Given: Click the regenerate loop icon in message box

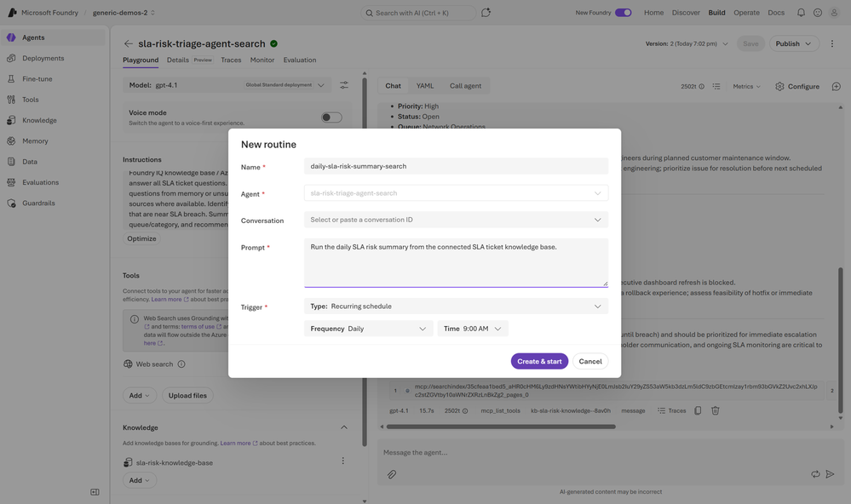Looking at the screenshot, I should click(x=815, y=474).
